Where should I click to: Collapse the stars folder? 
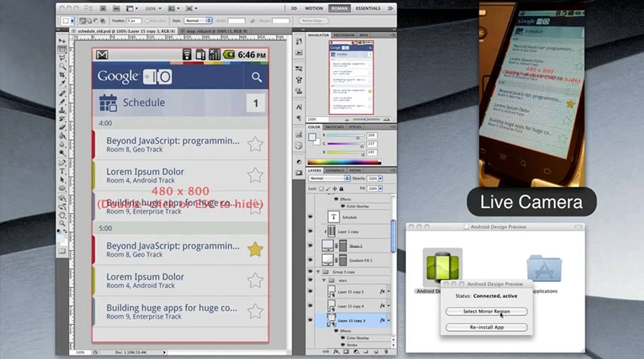(324, 280)
